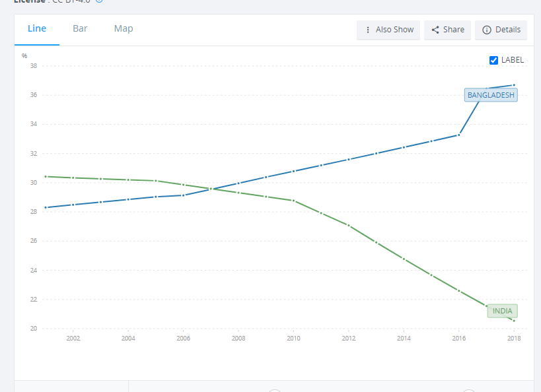Click the 2012 x-axis label
Screen dimensions: 541x392
[349, 339]
